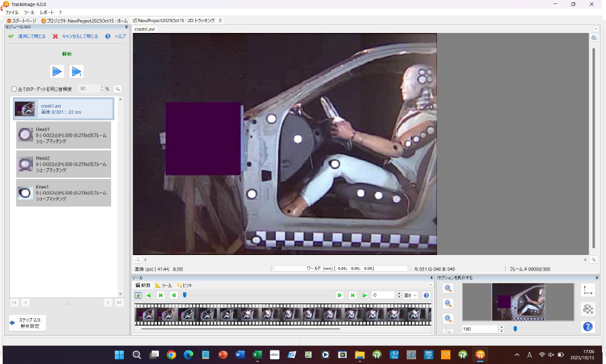
Task: Click the magnifier icon next to the % field
Action: pos(117,89)
